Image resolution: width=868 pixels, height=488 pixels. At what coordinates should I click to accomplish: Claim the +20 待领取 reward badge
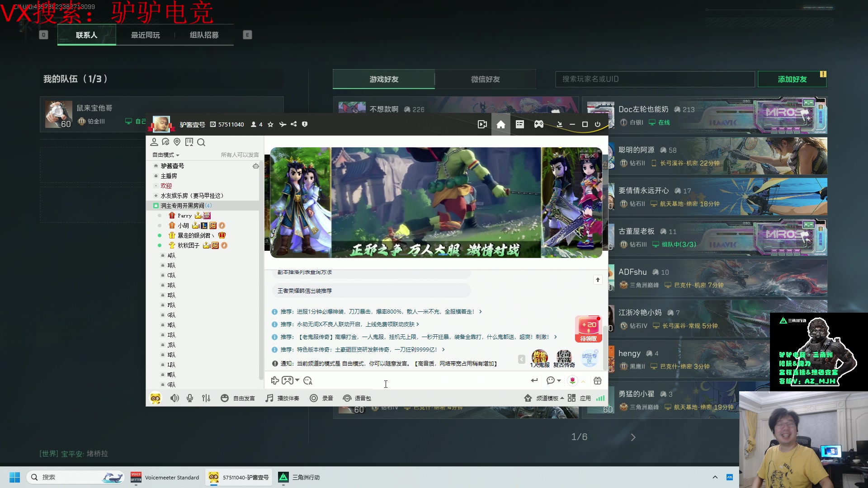[588, 329]
